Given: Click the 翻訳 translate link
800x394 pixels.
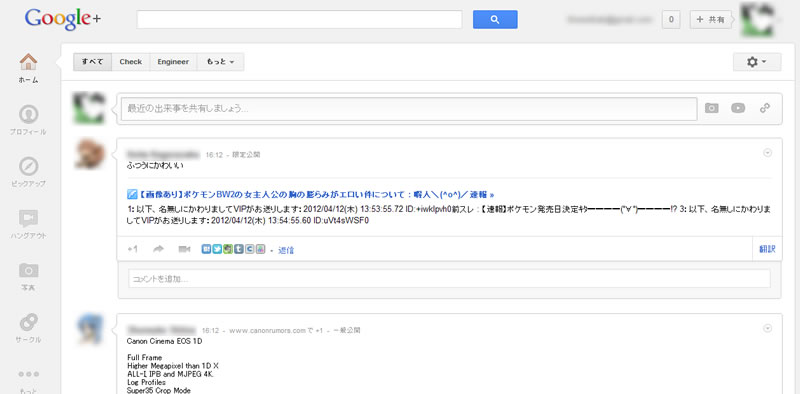Looking at the screenshot, I should (767, 249).
